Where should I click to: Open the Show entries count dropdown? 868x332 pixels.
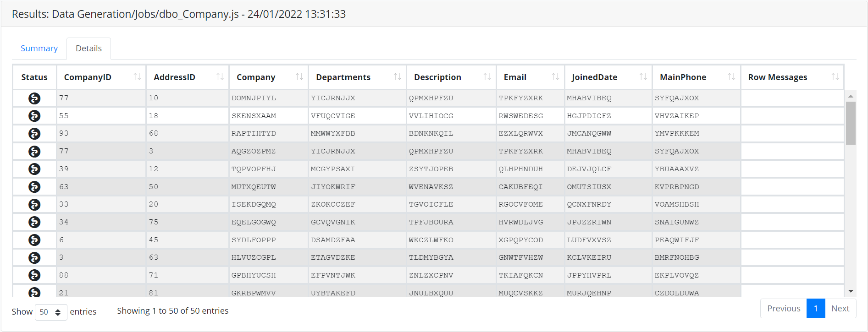51,312
